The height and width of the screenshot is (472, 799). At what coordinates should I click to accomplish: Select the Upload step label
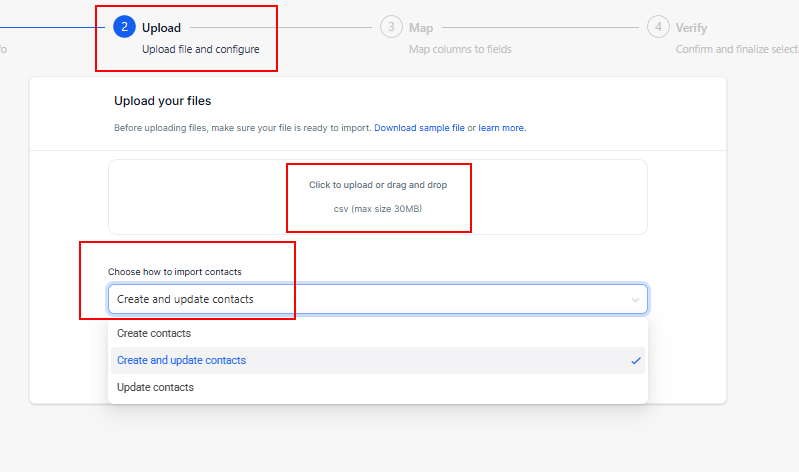pos(161,28)
